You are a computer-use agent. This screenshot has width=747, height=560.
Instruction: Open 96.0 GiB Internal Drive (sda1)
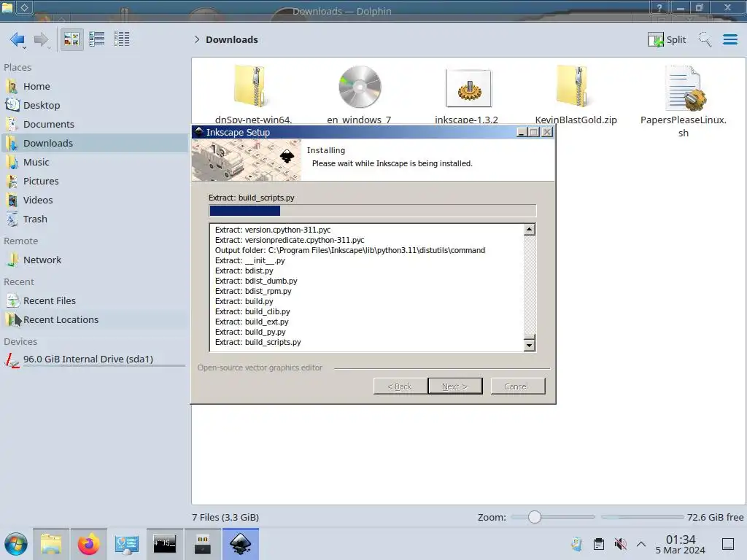(96, 359)
